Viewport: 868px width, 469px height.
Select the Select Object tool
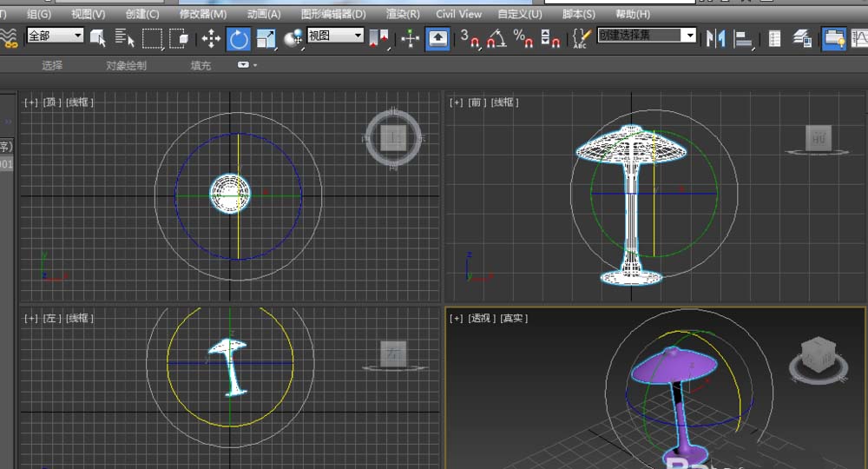click(98, 38)
